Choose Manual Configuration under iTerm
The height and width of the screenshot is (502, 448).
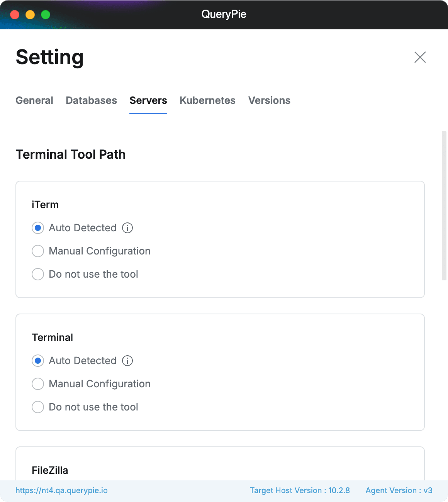[38, 251]
